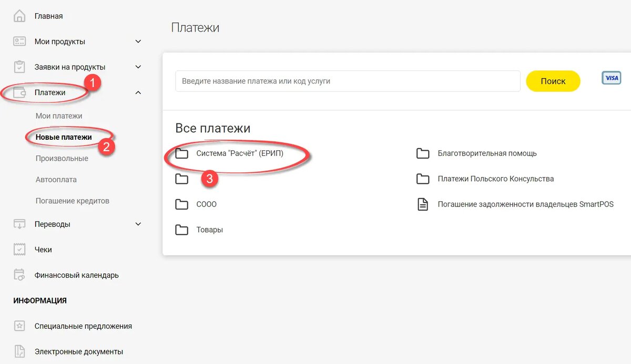631x364 pixels.
Task: Open Платежи Польского Консульства category
Action: (496, 179)
